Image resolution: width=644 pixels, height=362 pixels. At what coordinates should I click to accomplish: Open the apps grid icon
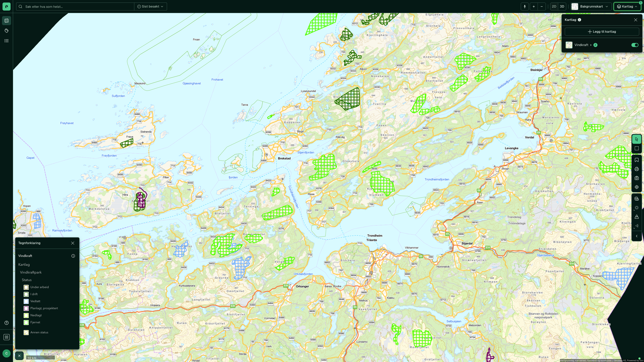click(x=7, y=337)
